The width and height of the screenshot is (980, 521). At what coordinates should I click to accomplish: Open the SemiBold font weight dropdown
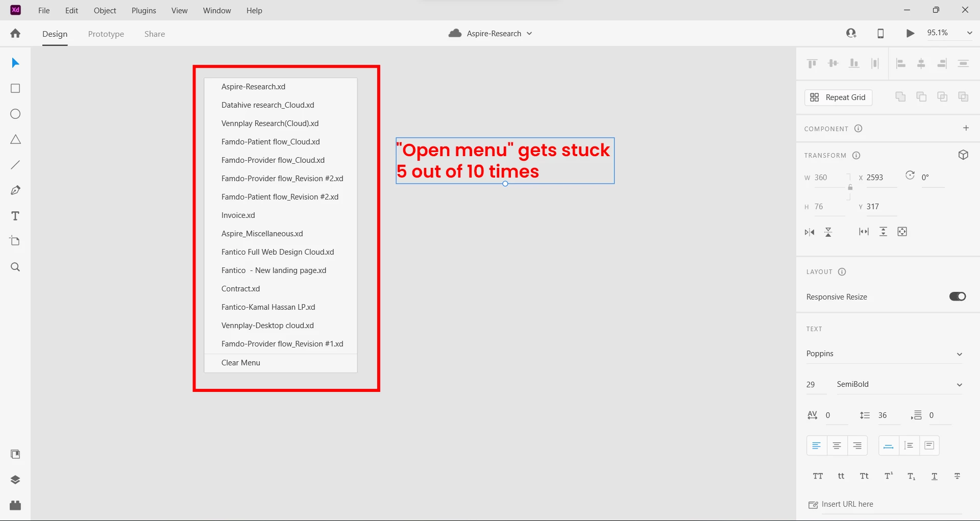(x=899, y=384)
